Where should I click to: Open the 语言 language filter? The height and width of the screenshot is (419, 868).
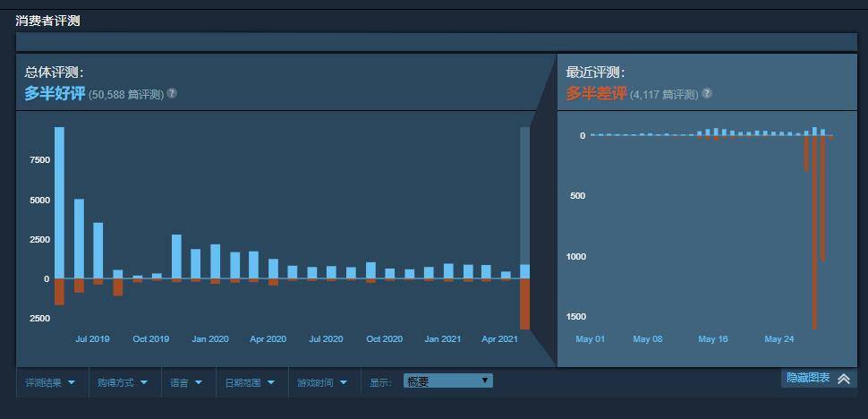pyautogui.click(x=186, y=382)
